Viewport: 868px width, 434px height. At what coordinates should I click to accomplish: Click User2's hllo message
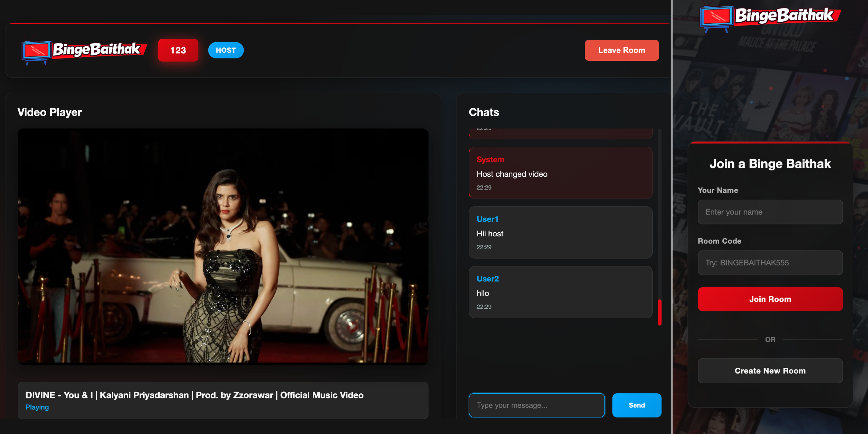(x=560, y=293)
